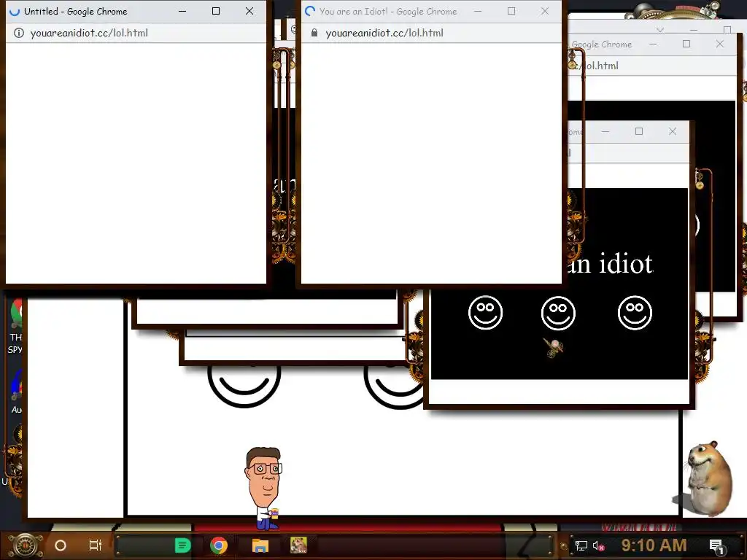Open Task View in the taskbar
Viewport: 747px width, 560px height.
click(96, 545)
